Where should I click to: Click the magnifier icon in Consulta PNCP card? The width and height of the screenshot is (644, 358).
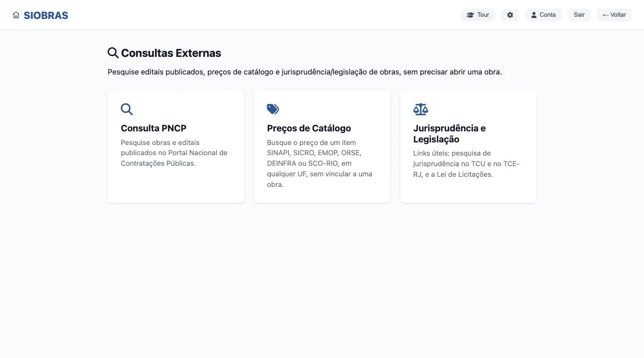pos(127,109)
